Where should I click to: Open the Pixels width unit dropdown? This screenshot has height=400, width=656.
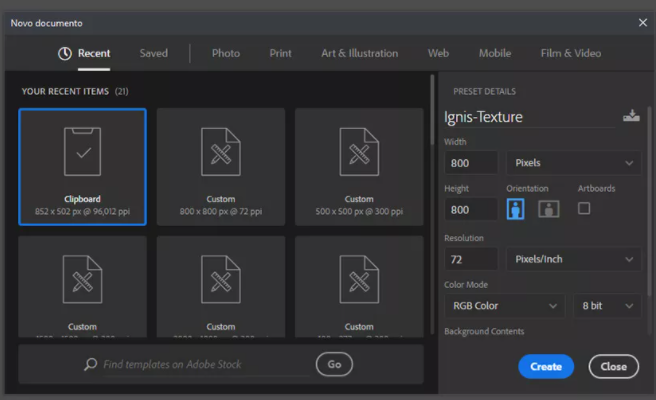coord(573,163)
